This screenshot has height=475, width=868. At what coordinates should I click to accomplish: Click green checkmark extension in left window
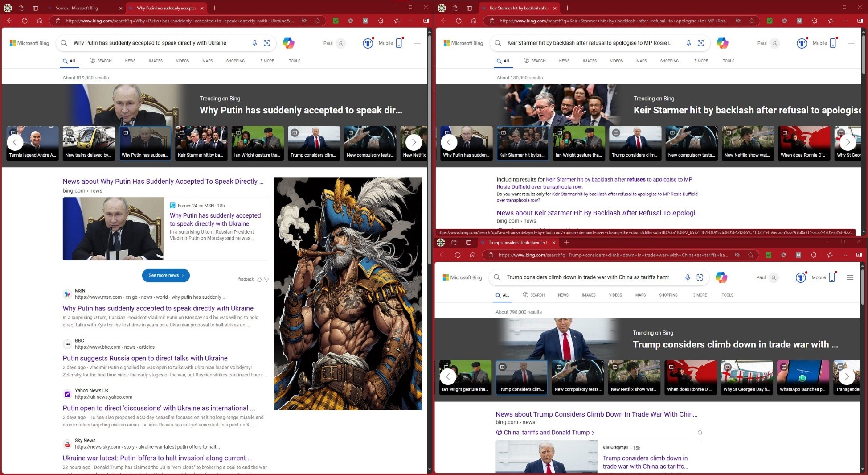click(x=336, y=21)
